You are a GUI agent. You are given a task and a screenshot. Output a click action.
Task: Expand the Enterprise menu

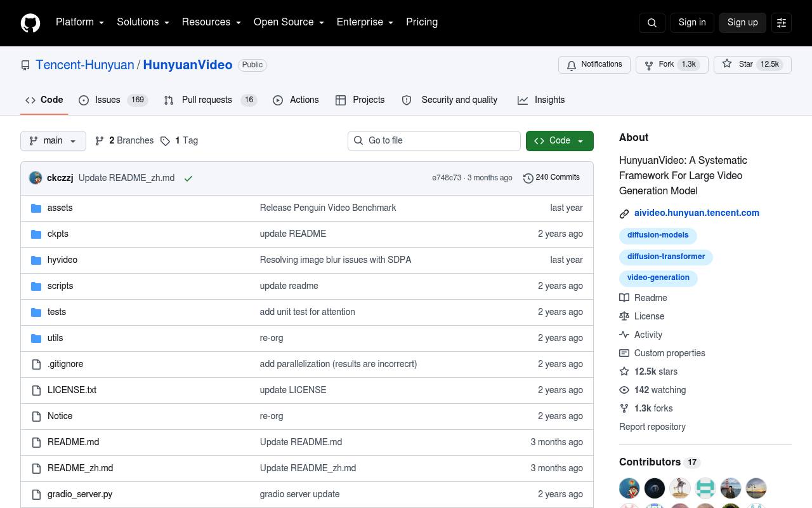click(x=365, y=22)
